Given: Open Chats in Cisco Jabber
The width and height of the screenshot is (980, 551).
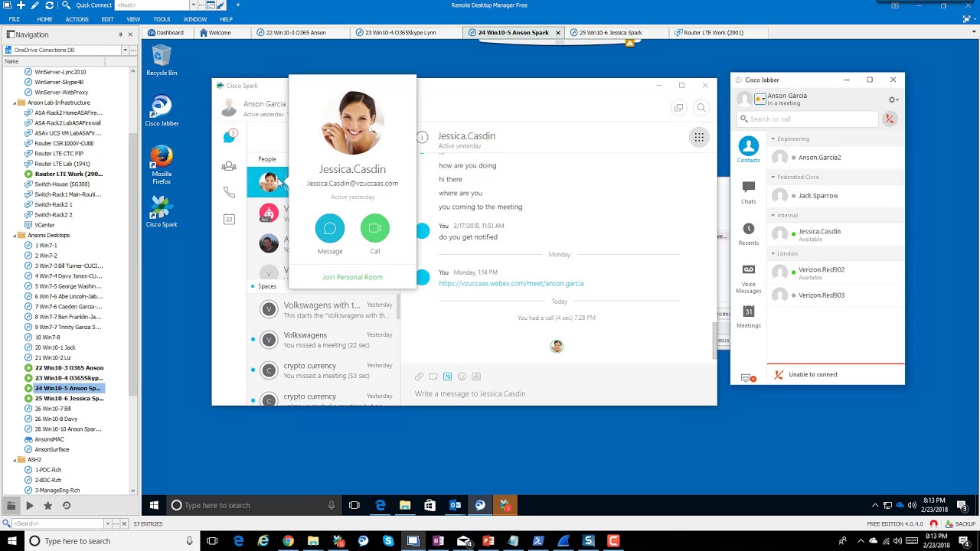Looking at the screenshot, I should pos(748,192).
